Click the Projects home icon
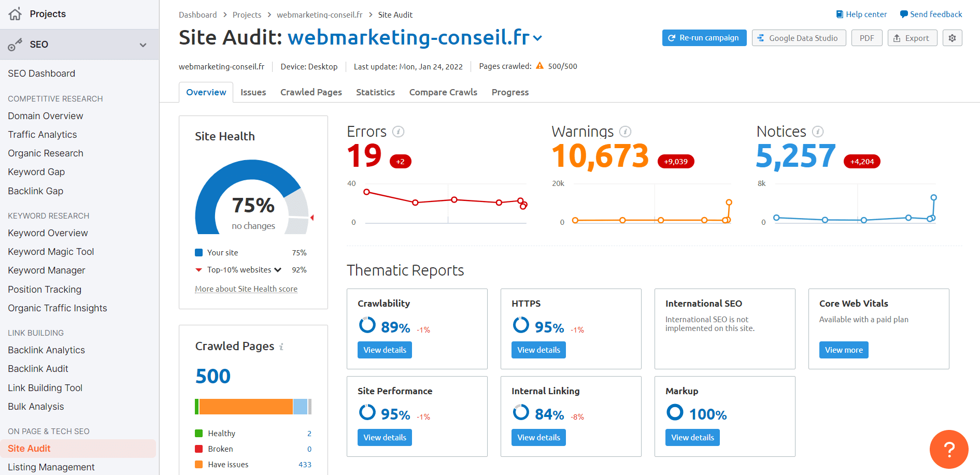The image size is (980, 475). point(16,14)
